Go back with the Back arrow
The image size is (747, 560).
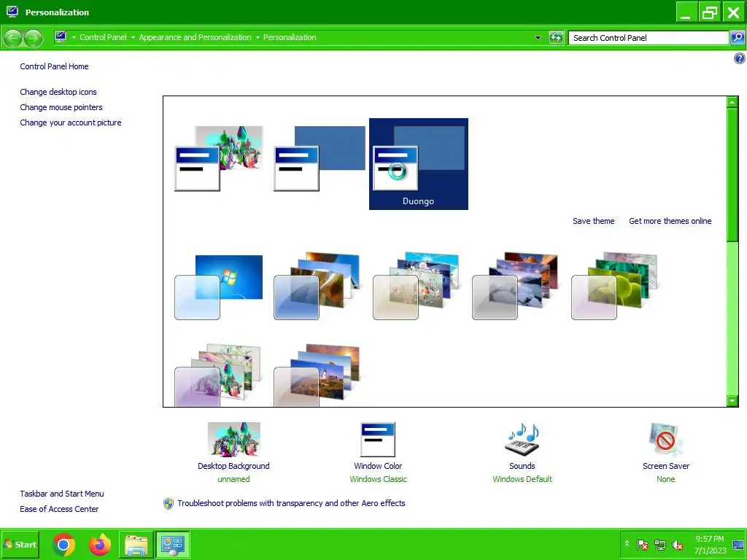[13, 38]
